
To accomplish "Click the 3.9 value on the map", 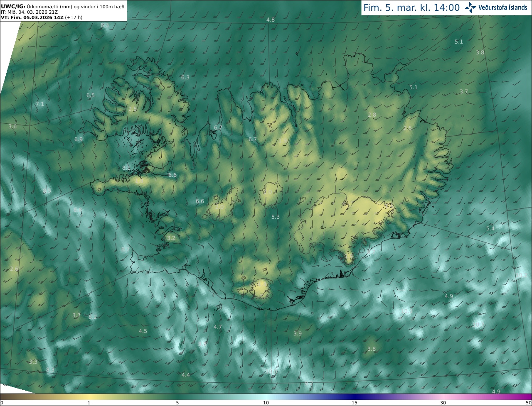I will (298, 334).
